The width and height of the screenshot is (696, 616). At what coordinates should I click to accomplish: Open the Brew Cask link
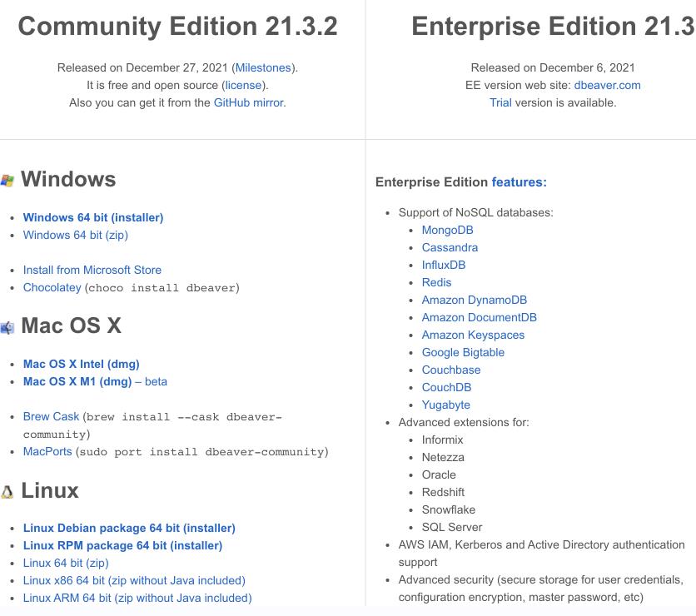tap(52, 416)
